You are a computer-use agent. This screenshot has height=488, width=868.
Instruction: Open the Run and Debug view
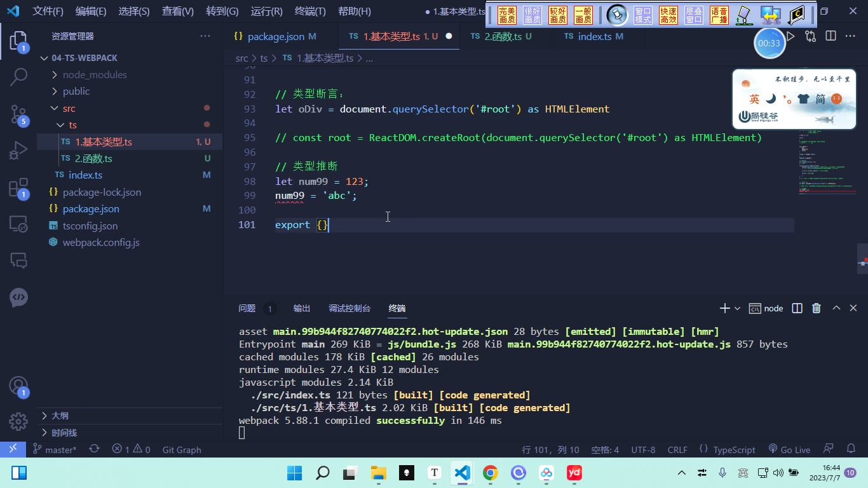click(x=18, y=151)
